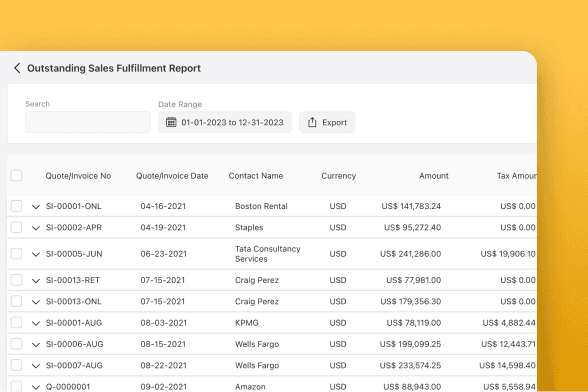Go back using the left arrow icon
The width and height of the screenshot is (588, 392).
pos(17,68)
